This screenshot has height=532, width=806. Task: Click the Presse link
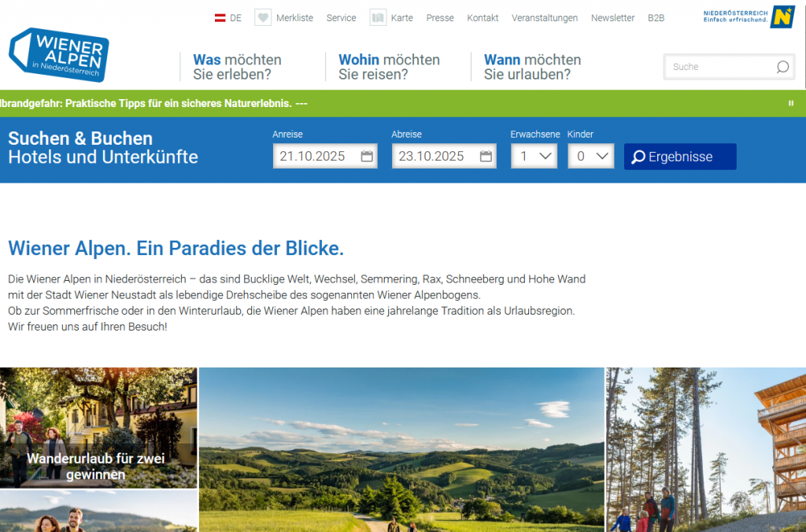[x=440, y=17]
